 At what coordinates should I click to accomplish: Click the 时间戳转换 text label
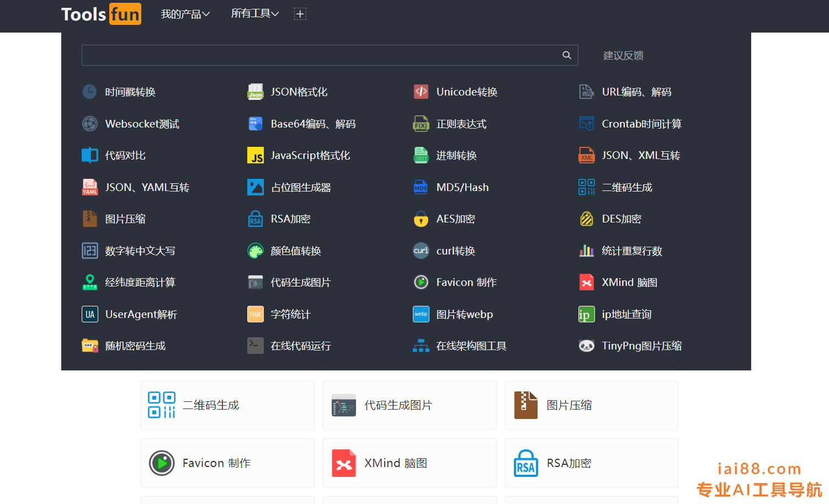[x=130, y=92]
